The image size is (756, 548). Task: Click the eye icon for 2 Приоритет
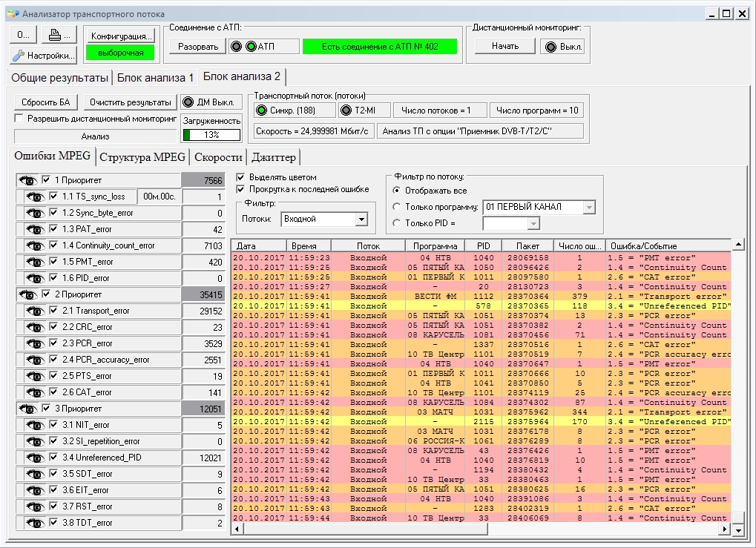coord(27,294)
